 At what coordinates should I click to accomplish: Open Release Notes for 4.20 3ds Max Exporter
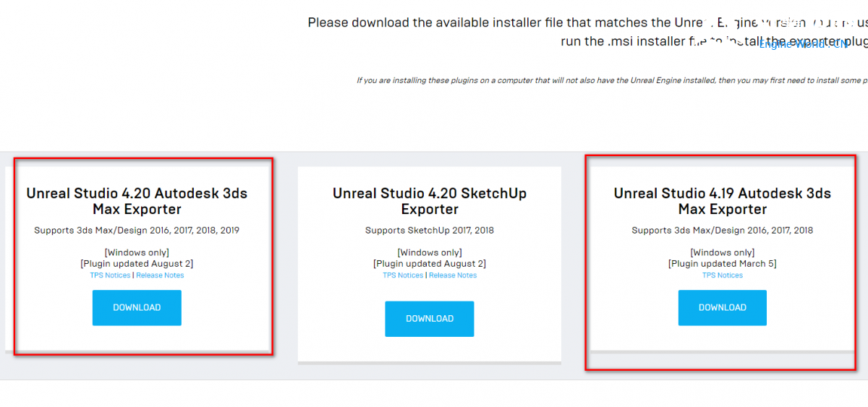(160, 275)
